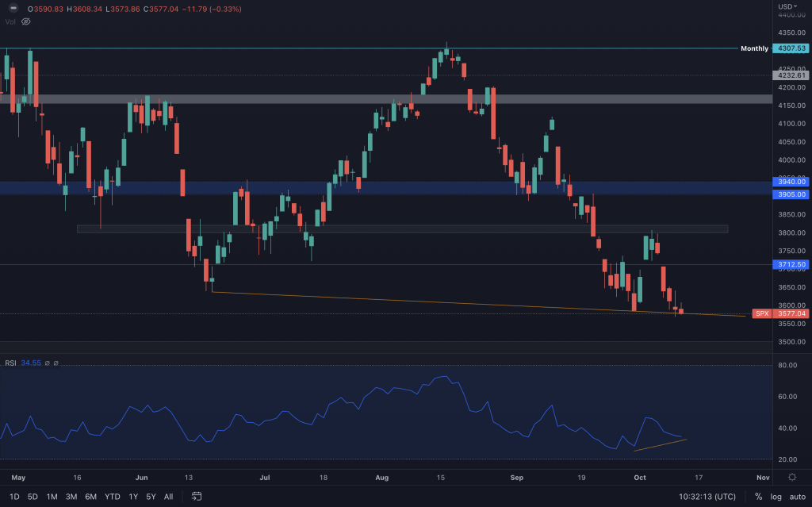Screen dimensions: 812x507
Task: Click the 4307.53 price label
Action: click(791, 48)
